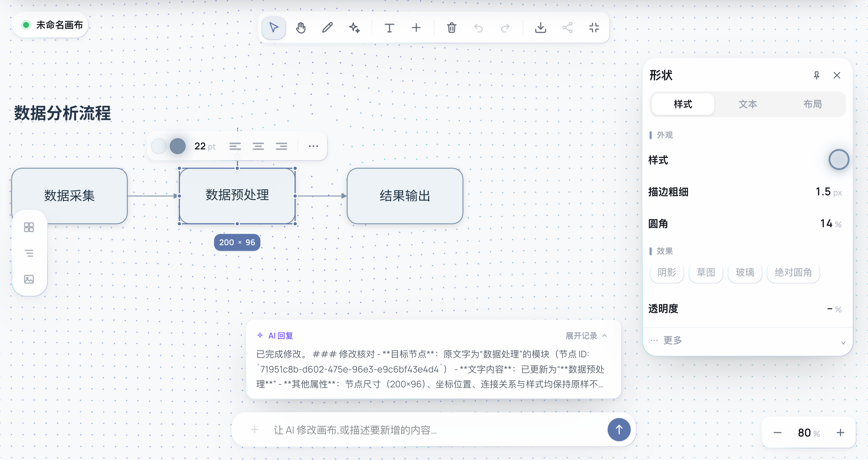Send the AI prompt with arrow button
This screenshot has height=460, width=868.
click(x=619, y=430)
